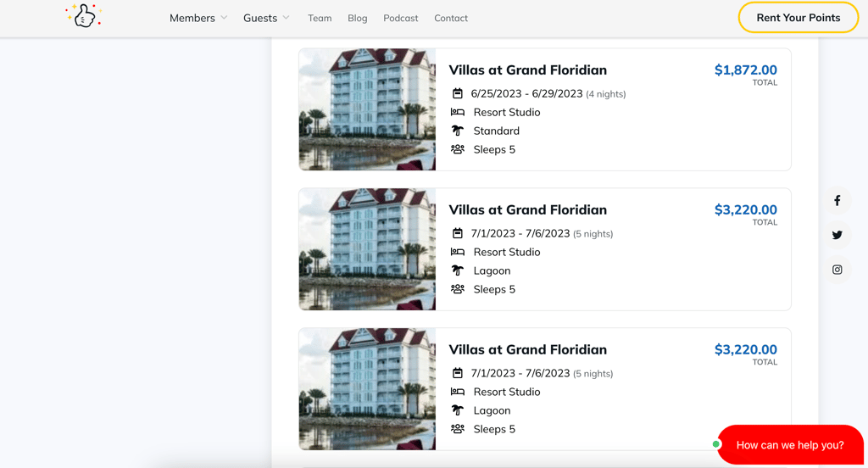This screenshot has height=468, width=868.
Task: Click the Standard view label
Action: [x=496, y=131]
